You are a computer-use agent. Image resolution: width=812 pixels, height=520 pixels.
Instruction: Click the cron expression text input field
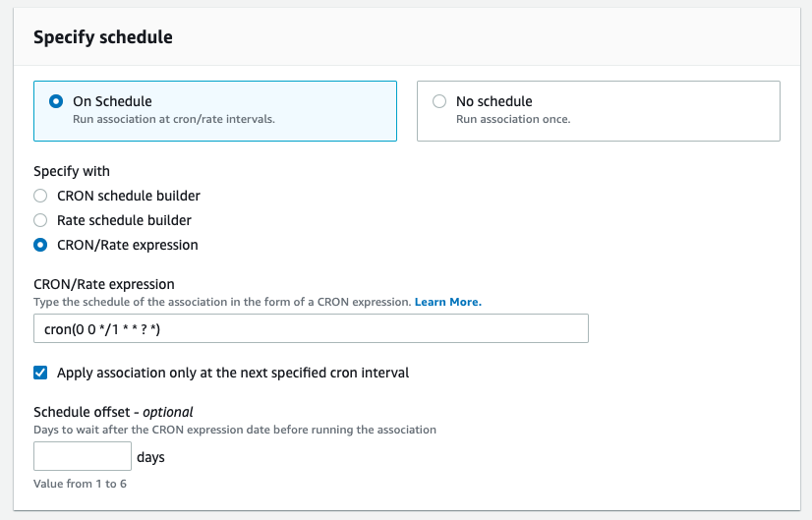311,328
